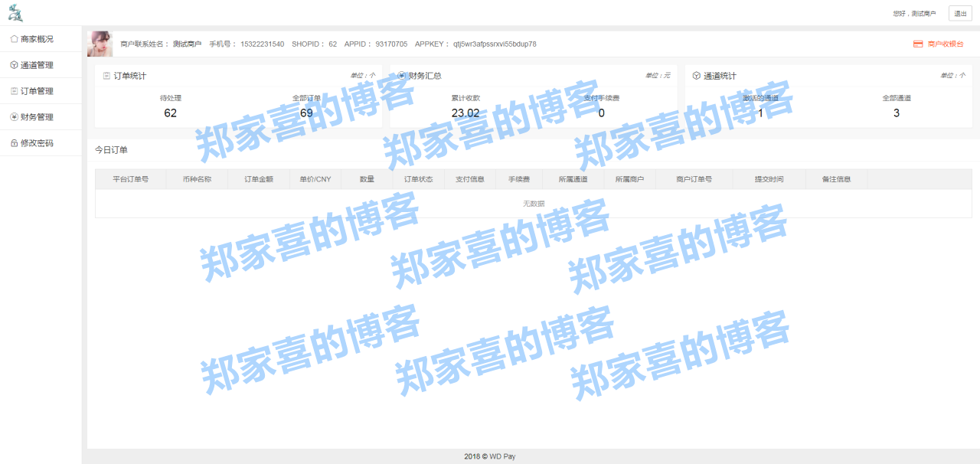
Task: Select 修改密码 in the sidebar menu
Action: (36, 142)
